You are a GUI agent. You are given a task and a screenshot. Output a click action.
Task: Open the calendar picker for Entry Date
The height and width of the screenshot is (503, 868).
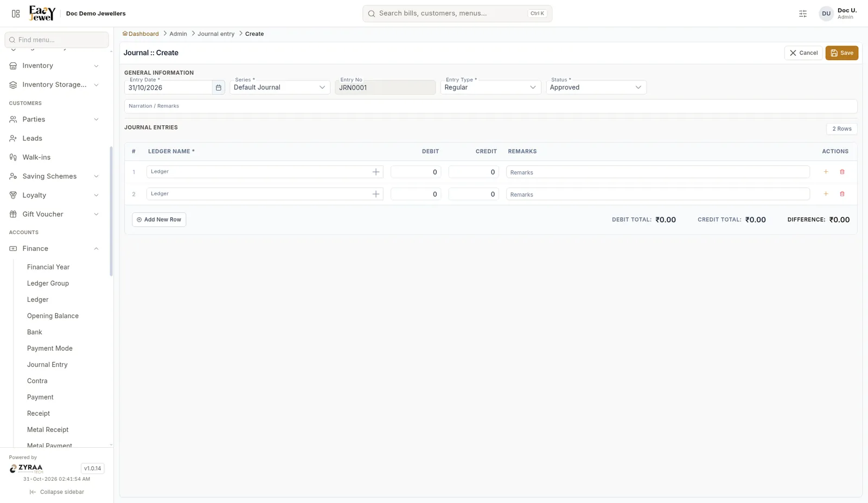219,87
